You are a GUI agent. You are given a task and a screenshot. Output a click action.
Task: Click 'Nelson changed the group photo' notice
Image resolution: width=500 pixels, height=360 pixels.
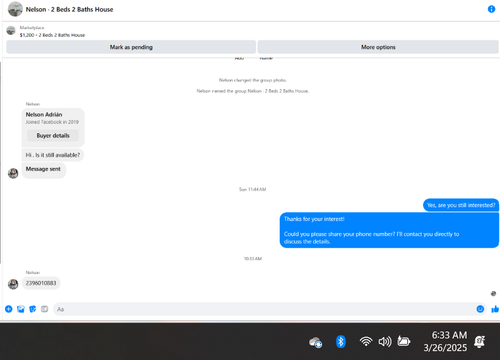tap(253, 80)
